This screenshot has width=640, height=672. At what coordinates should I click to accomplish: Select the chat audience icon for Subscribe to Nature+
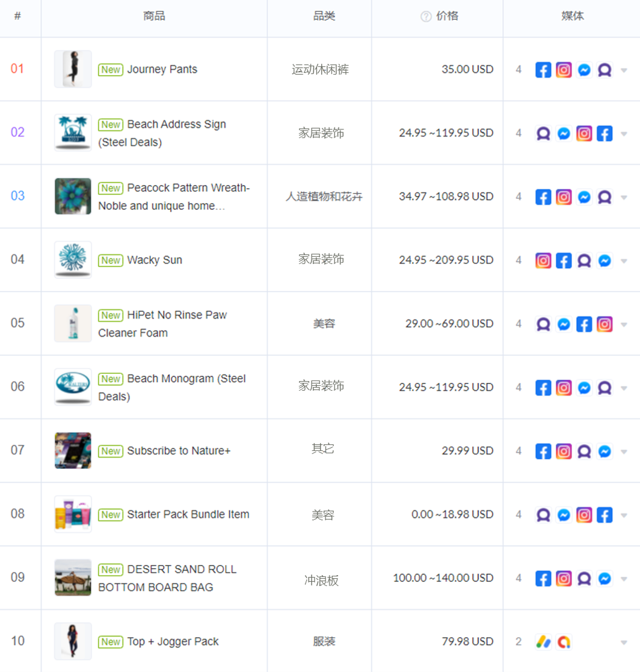click(x=584, y=451)
